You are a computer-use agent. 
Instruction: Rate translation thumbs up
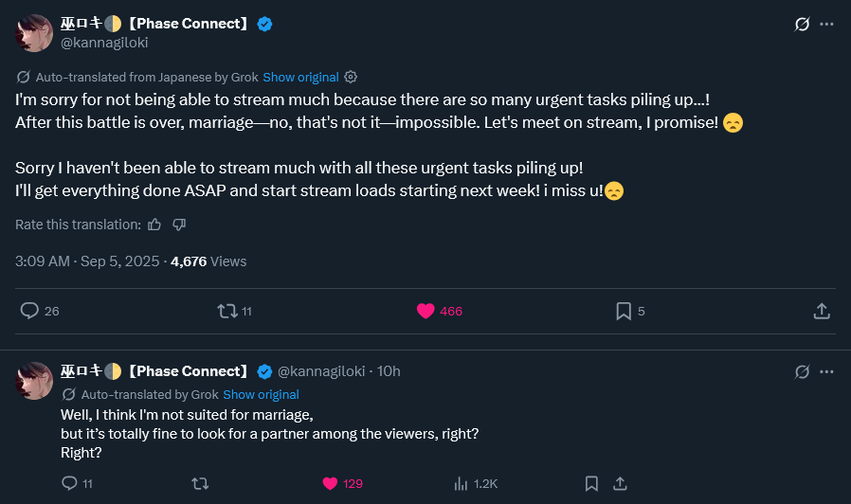[154, 225]
